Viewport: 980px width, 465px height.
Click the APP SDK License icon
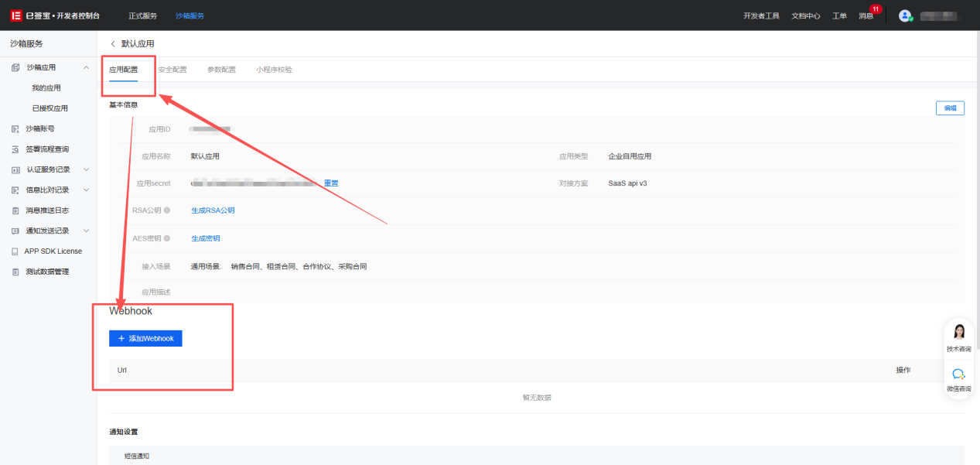point(15,251)
